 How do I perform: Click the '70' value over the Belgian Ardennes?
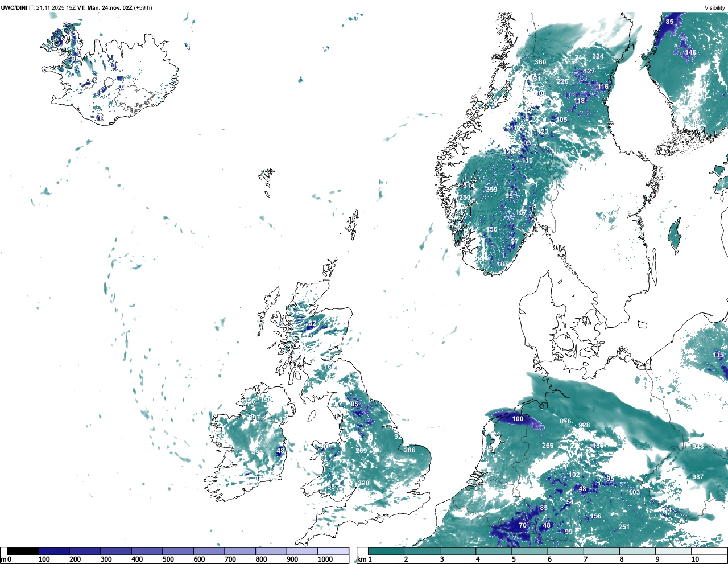523,525
